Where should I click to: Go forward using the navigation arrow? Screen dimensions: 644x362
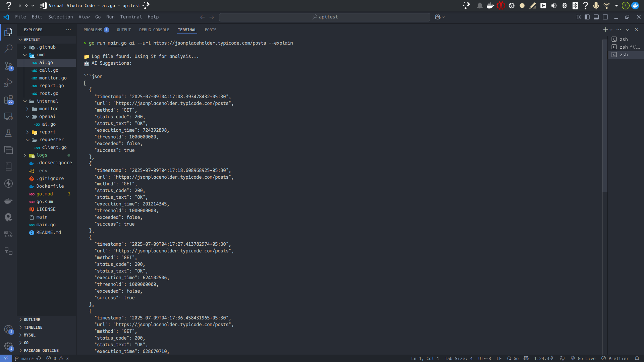coord(212,17)
